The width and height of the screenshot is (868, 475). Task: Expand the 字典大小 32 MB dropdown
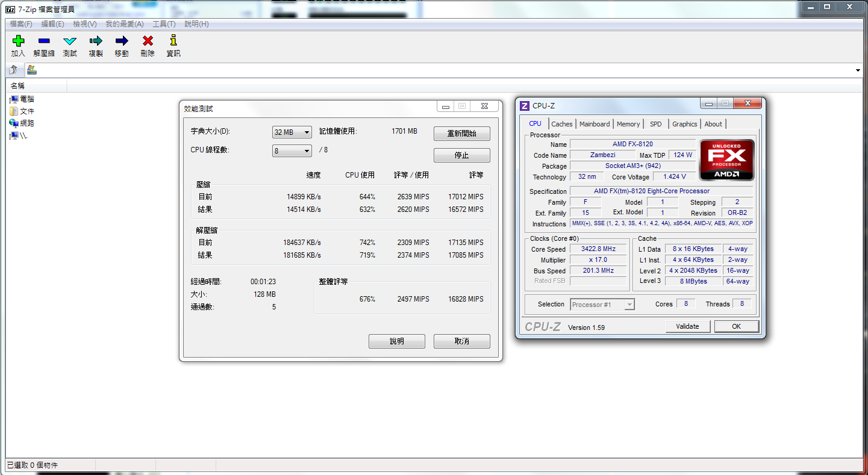[x=292, y=132]
